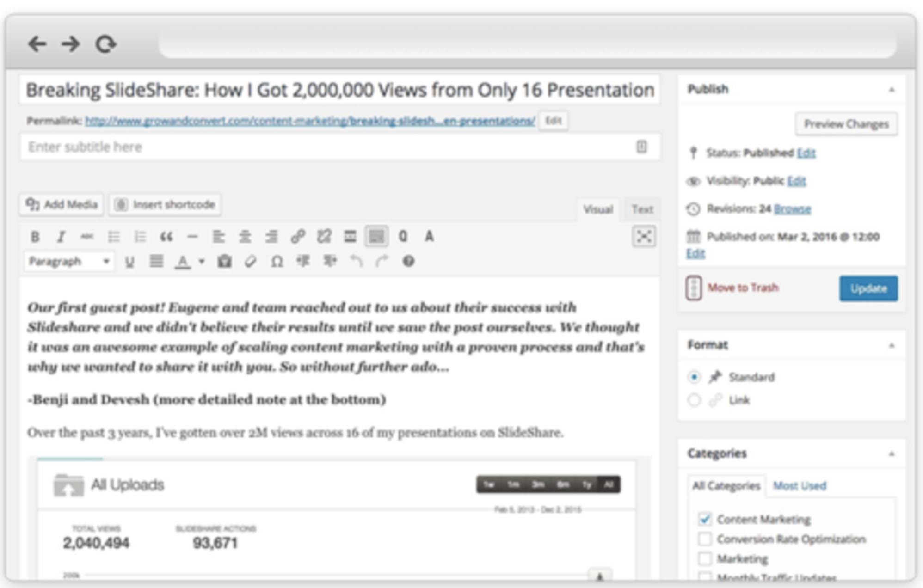This screenshot has width=923, height=588.
Task: Go forward with the browser forward arrow
Action: 71,44
